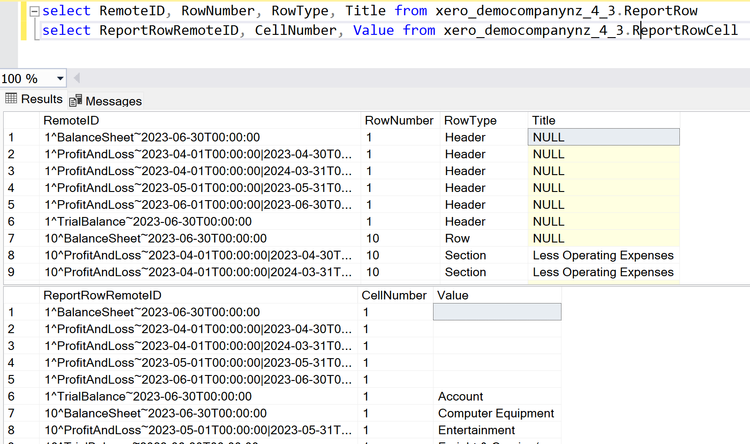The height and width of the screenshot is (444, 750).
Task: Click RowNumber 10 cell in top row 7
Action: [x=399, y=238]
